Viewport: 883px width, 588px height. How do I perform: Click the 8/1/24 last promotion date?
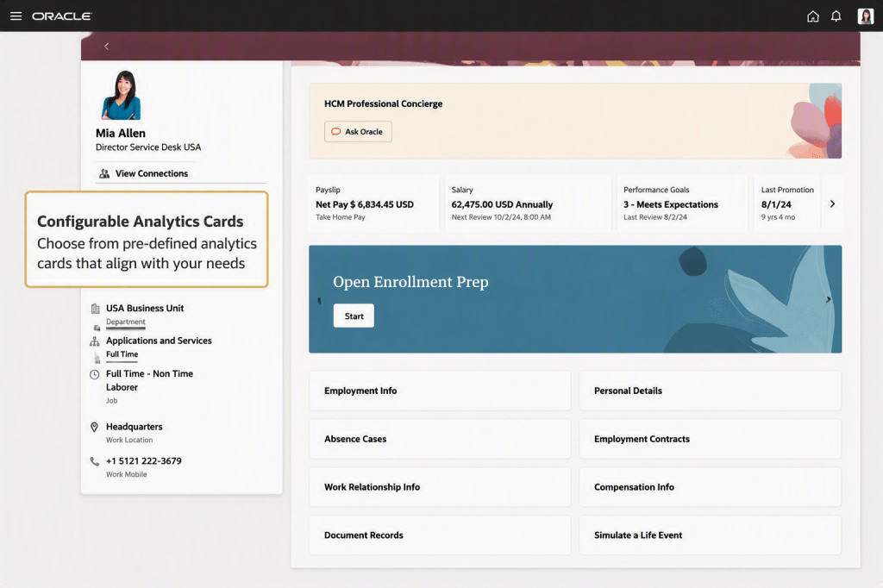pyautogui.click(x=776, y=204)
